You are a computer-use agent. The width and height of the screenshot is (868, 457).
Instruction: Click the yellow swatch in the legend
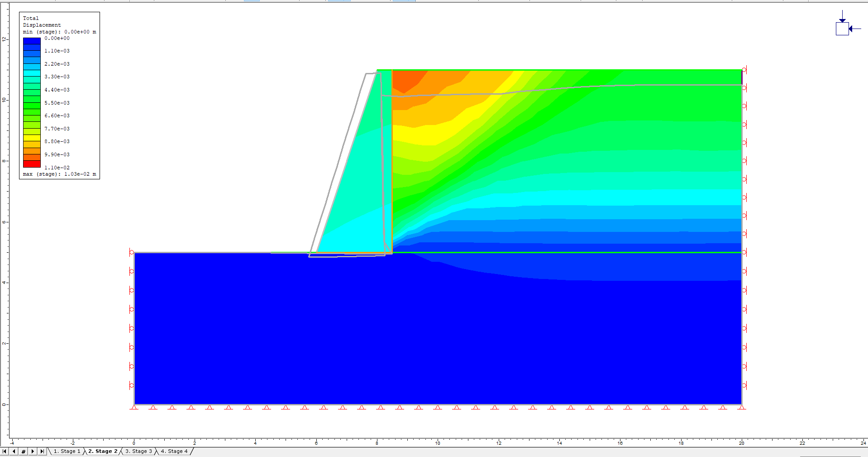tap(32, 138)
